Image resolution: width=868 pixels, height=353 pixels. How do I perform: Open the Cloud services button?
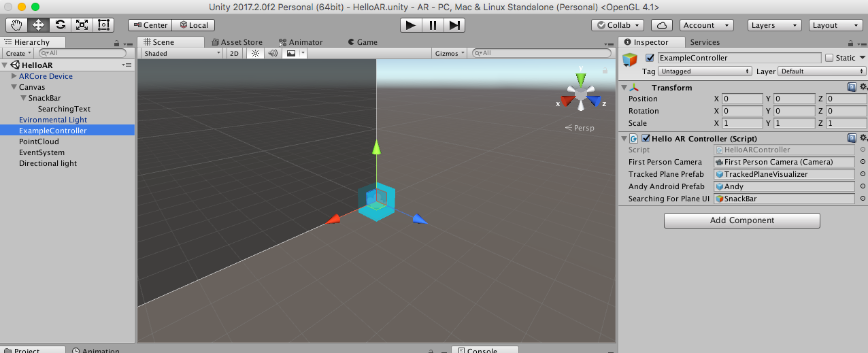tap(662, 25)
